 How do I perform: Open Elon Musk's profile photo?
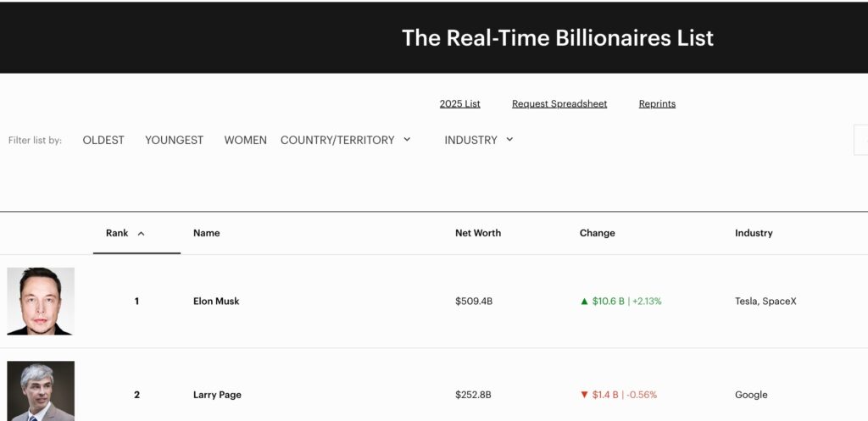[x=41, y=301]
